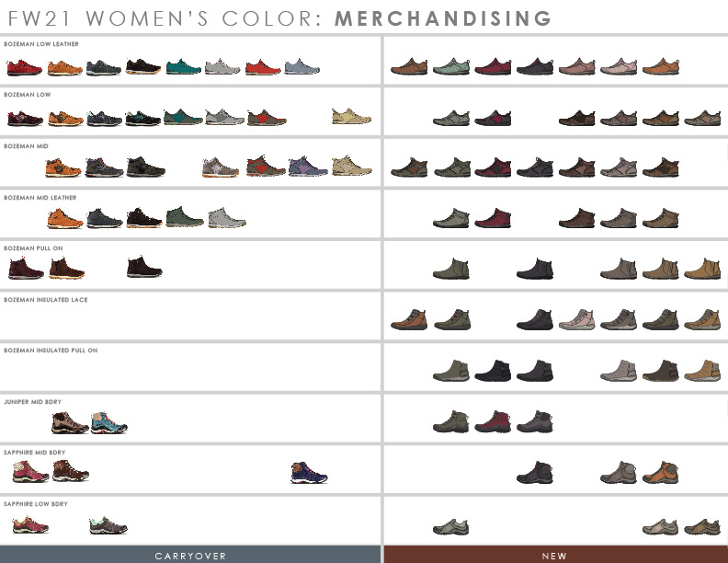
Task: Click the light gray Bozeman Mid Leather carryover boot
Action: 226,217
